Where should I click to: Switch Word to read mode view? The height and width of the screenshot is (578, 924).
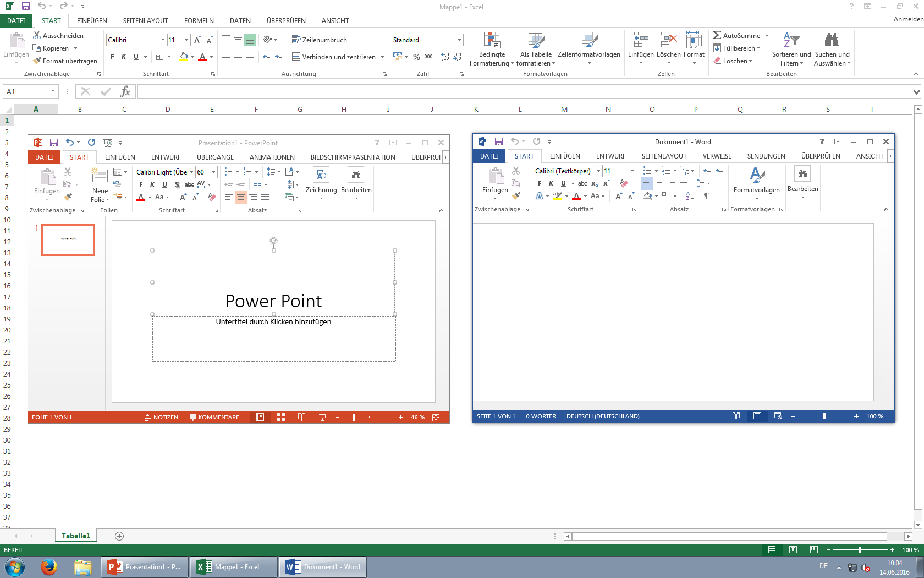pyautogui.click(x=736, y=416)
